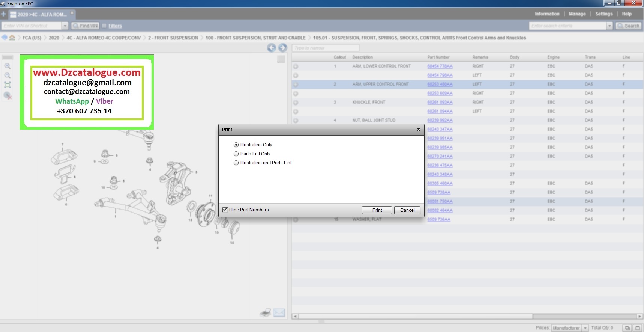This screenshot has height=332, width=644.
Task: Add KNUCKLE, FRONT row to list
Action: pyautogui.click(x=296, y=103)
